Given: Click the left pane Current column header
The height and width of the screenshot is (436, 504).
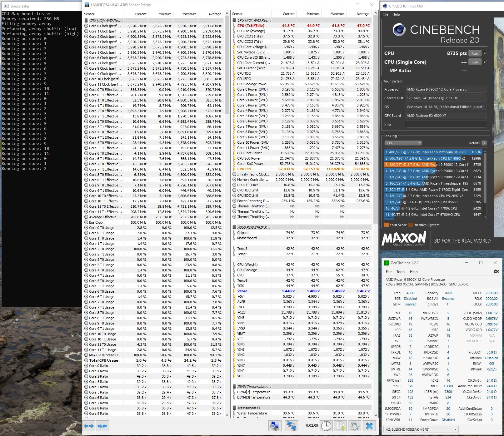Looking at the screenshot, I should (x=136, y=14).
